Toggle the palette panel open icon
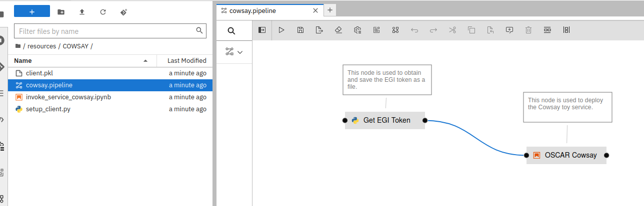 (262, 30)
